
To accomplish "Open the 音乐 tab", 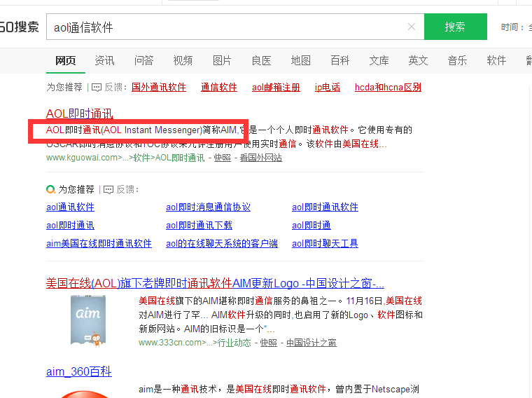I will coord(457,61).
